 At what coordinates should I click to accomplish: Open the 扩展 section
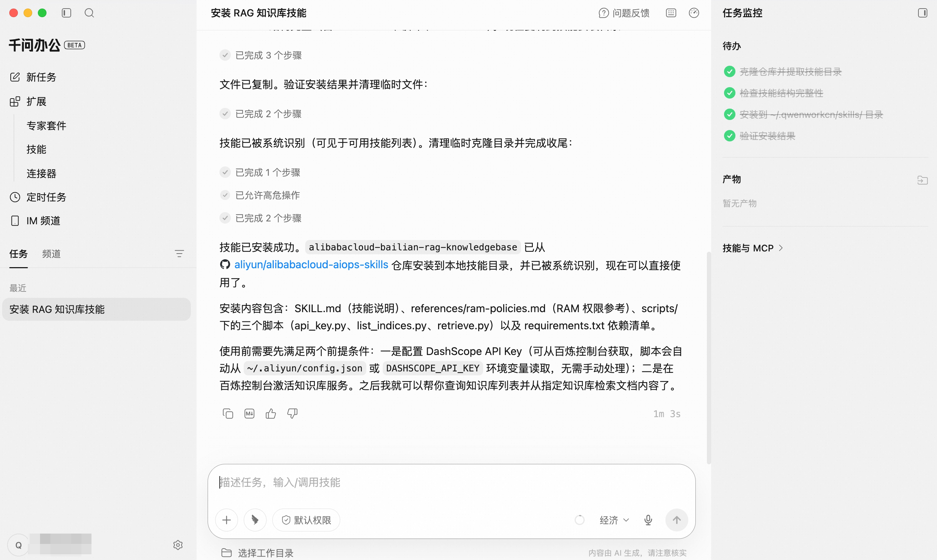coord(28,101)
